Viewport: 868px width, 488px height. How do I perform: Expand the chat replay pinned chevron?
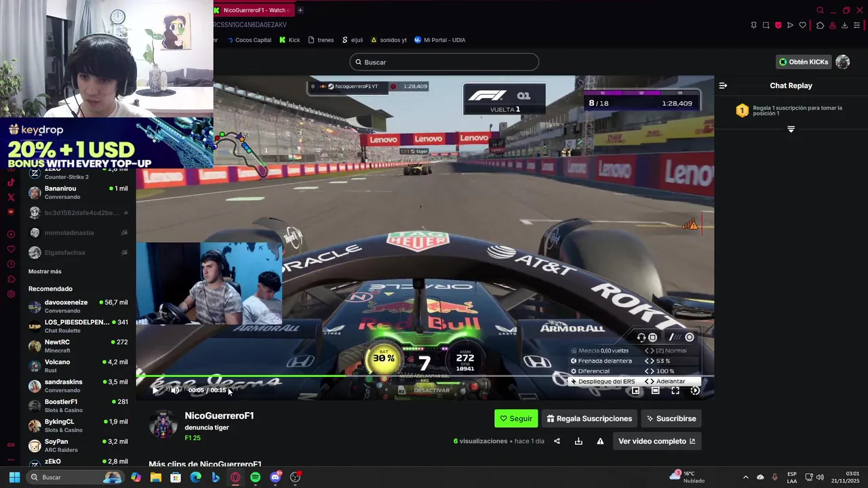point(791,129)
